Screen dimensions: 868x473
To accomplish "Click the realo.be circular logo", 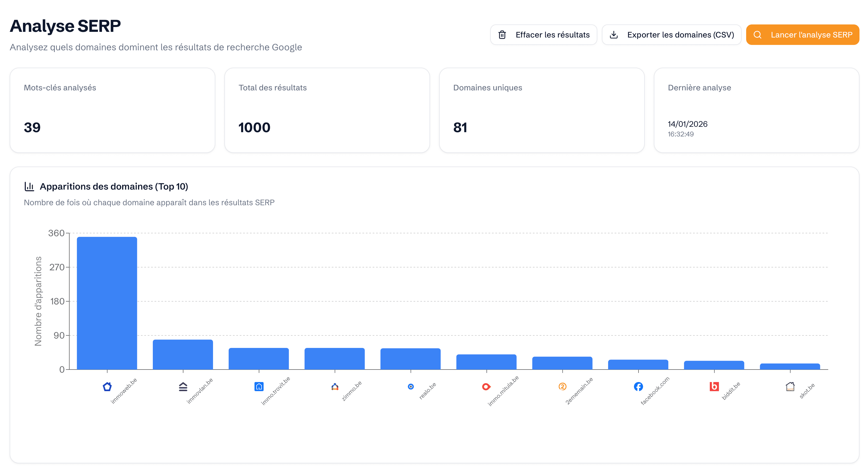I will pos(410,387).
